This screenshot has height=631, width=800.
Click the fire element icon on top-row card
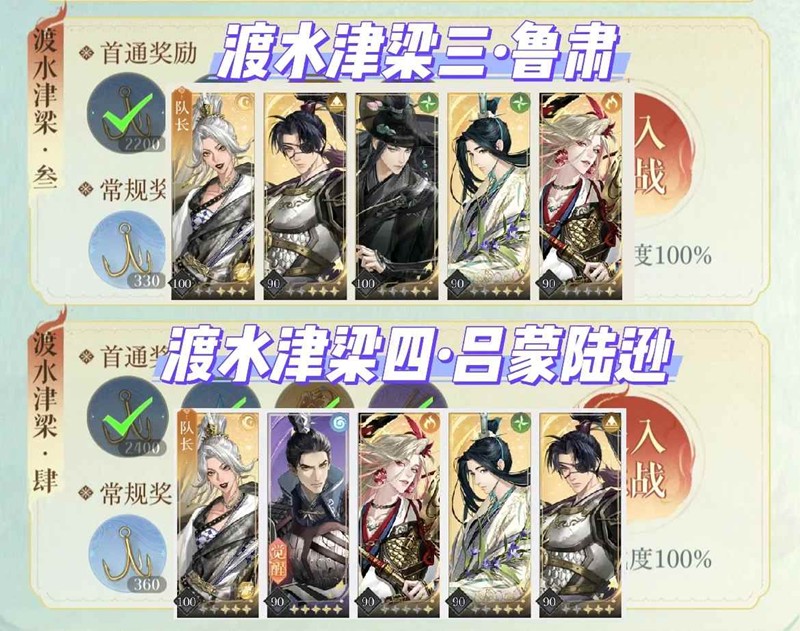point(611,104)
